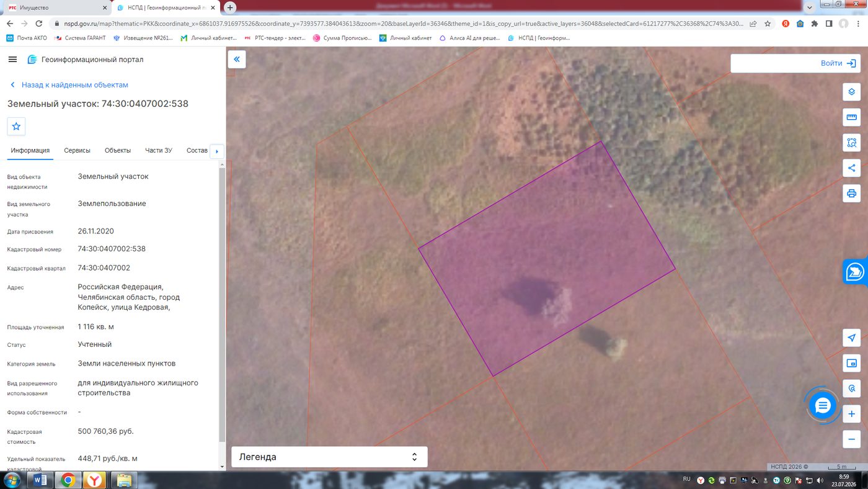
Task: Expand the Легенда dropdown
Action: [329, 457]
